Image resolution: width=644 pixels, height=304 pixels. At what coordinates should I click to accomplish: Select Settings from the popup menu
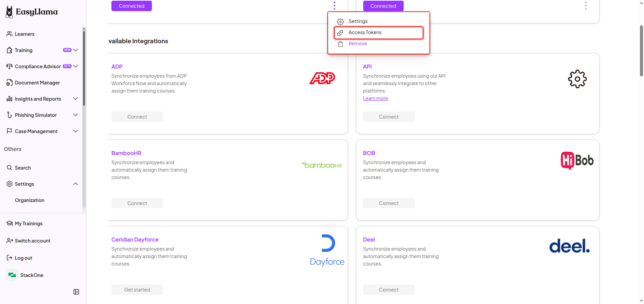coord(378,21)
